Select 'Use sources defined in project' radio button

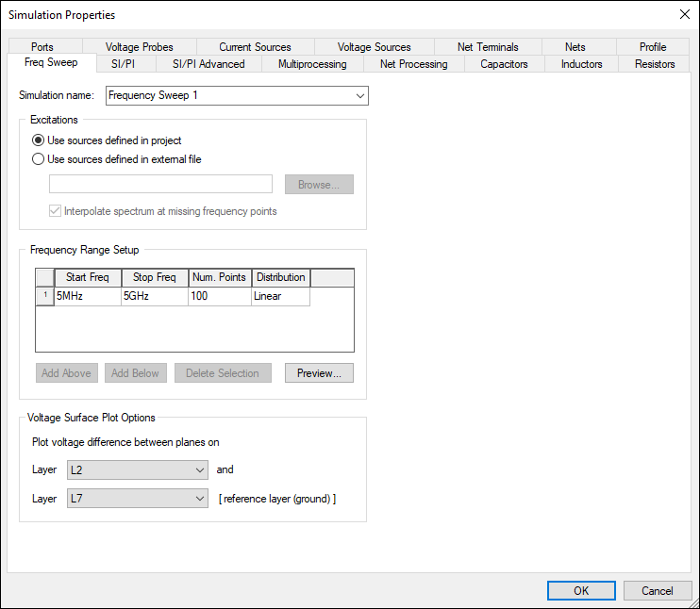click(39, 140)
